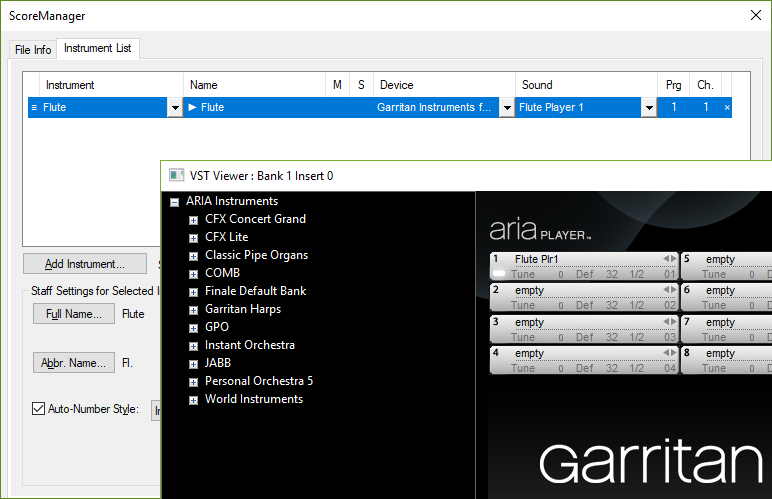Open the Flute Player 1 sound dropdown
The image size is (772, 499).
click(649, 107)
